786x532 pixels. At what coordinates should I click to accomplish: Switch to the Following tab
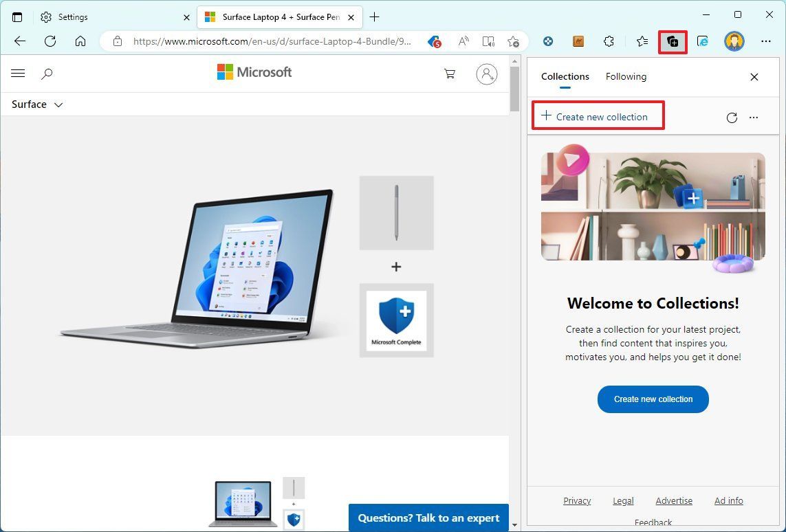(x=626, y=76)
